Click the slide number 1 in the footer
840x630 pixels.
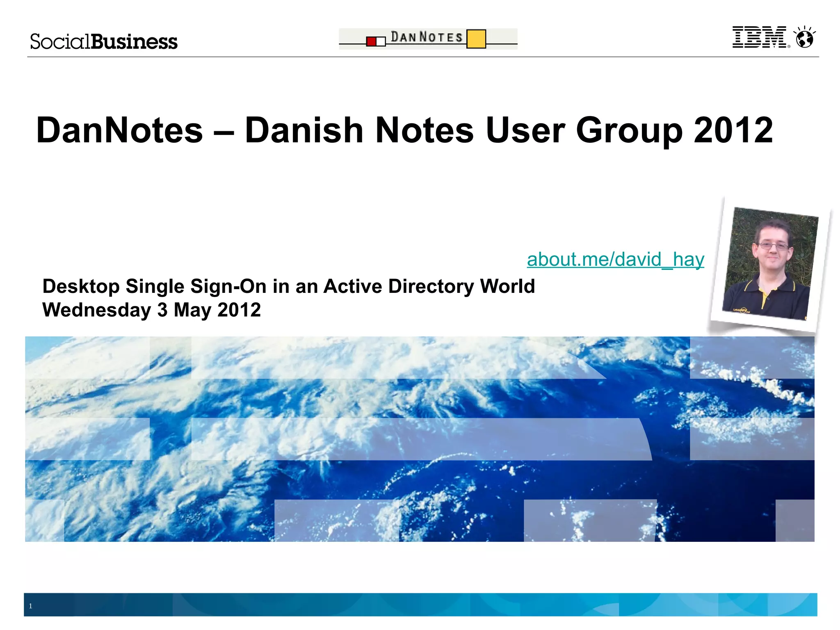[30, 606]
